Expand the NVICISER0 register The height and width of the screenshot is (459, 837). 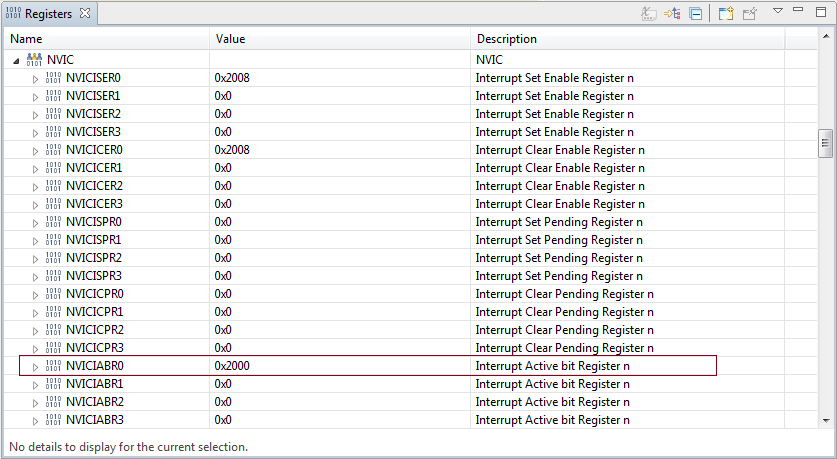click(x=36, y=78)
